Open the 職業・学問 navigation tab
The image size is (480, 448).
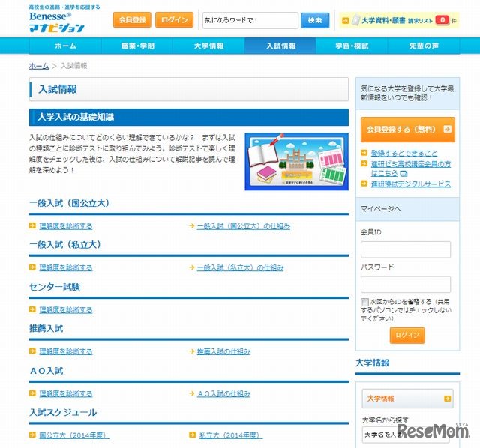coord(137,46)
